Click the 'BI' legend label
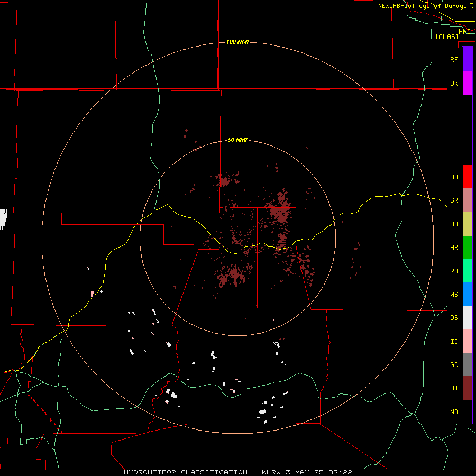 [x=454, y=388]
